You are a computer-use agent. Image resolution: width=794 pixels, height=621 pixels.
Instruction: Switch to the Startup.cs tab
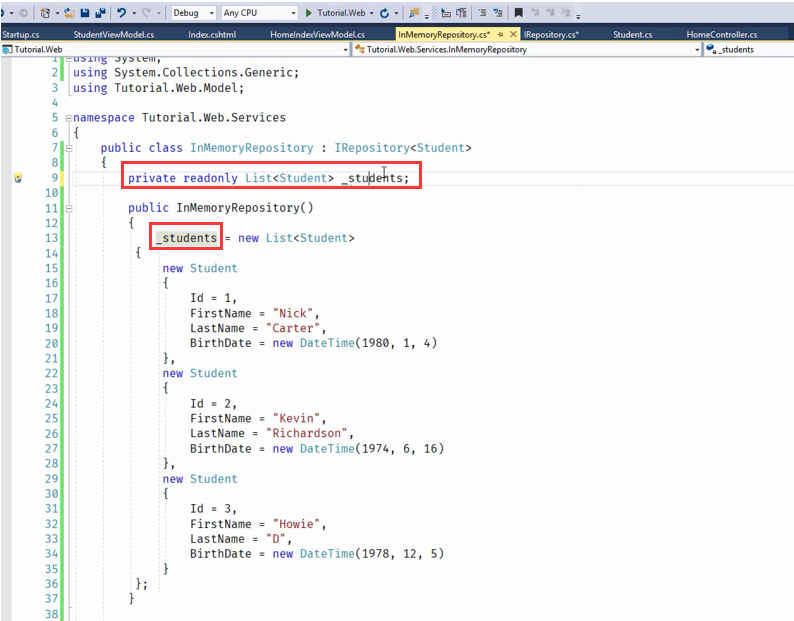[22, 34]
